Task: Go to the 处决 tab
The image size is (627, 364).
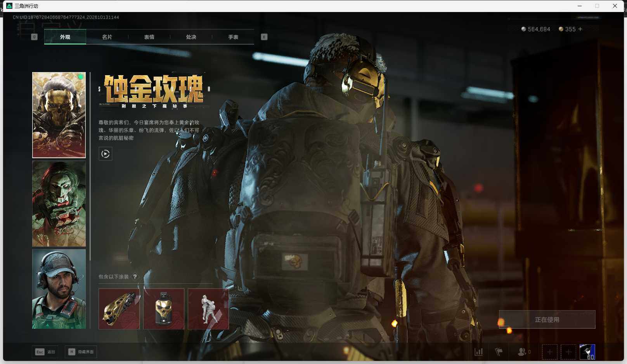Action: point(191,37)
